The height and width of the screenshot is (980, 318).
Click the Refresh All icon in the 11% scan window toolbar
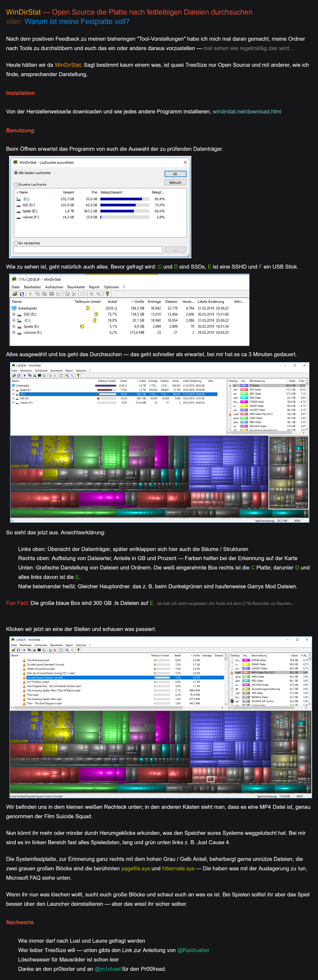click(x=22, y=294)
